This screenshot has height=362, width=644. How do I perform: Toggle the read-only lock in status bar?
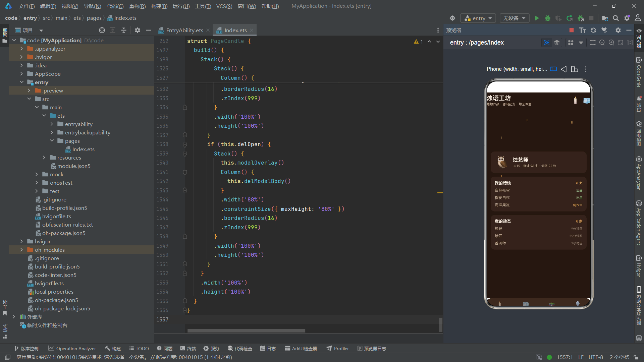point(636,357)
